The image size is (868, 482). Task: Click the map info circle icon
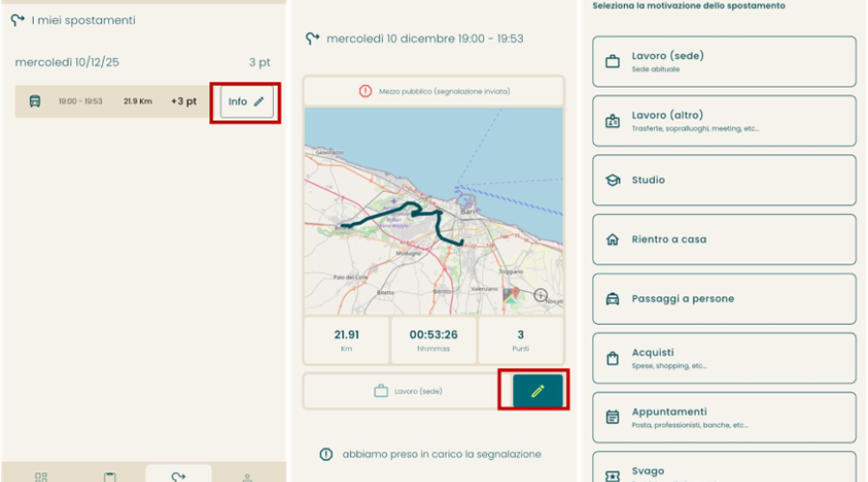(540, 295)
